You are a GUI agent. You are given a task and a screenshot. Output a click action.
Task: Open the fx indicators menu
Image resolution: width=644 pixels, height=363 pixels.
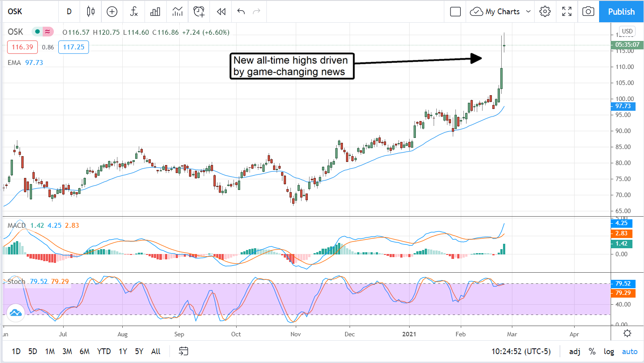tap(133, 12)
